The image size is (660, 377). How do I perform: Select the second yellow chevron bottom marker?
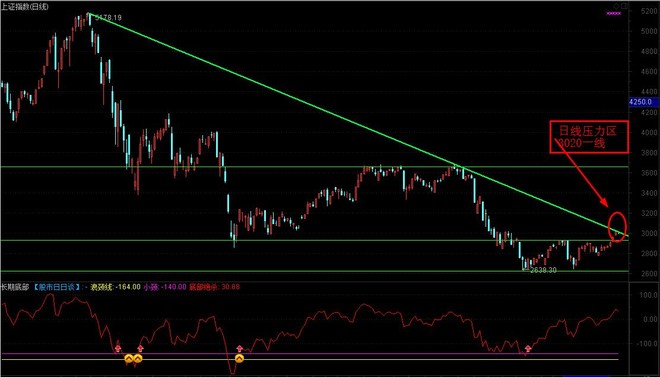[x=138, y=359]
